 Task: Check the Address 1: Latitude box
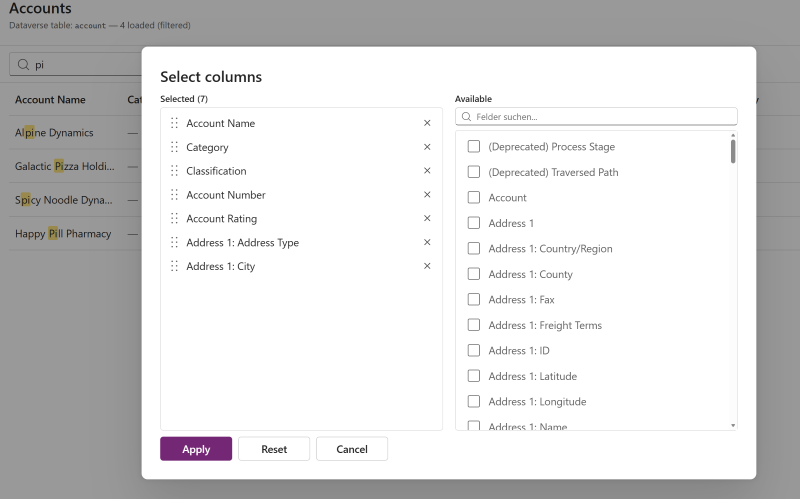tap(474, 376)
